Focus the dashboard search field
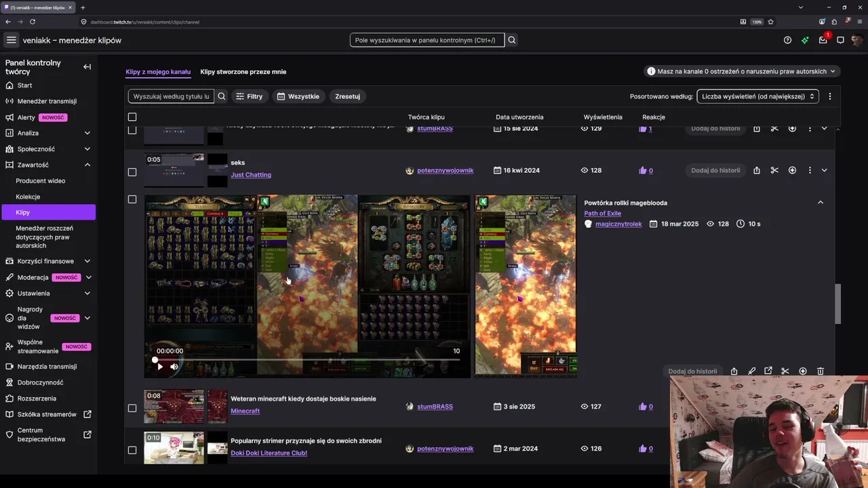Image resolution: width=868 pixels, height=488 pixels. click(x=427, y=40)
